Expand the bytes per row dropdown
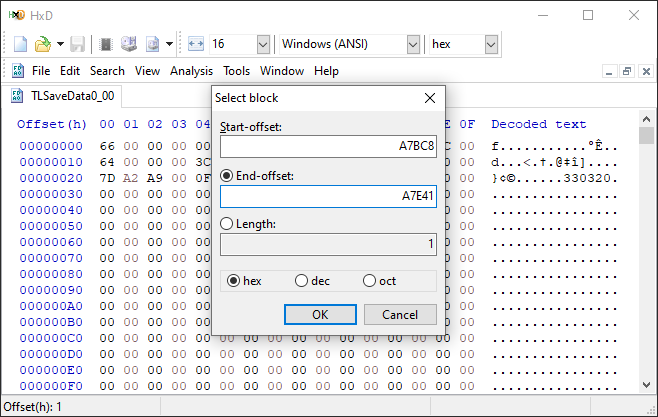 click(263, 44)
